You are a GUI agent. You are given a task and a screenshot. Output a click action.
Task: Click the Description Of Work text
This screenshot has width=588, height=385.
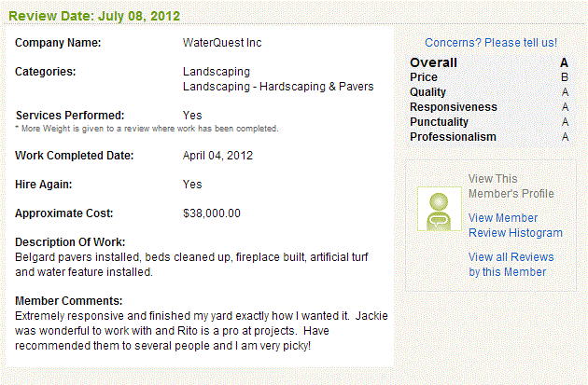click(191, 265)
